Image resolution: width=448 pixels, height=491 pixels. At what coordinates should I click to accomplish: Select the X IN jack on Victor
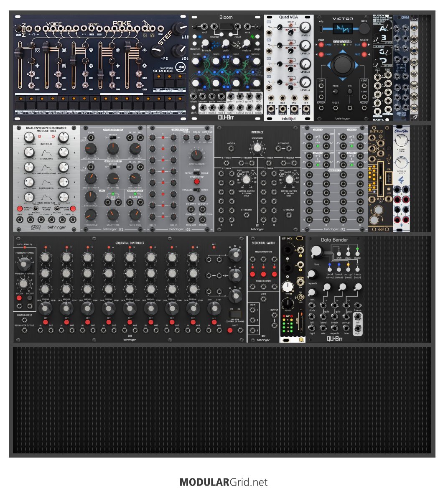(x=321, y=86)
